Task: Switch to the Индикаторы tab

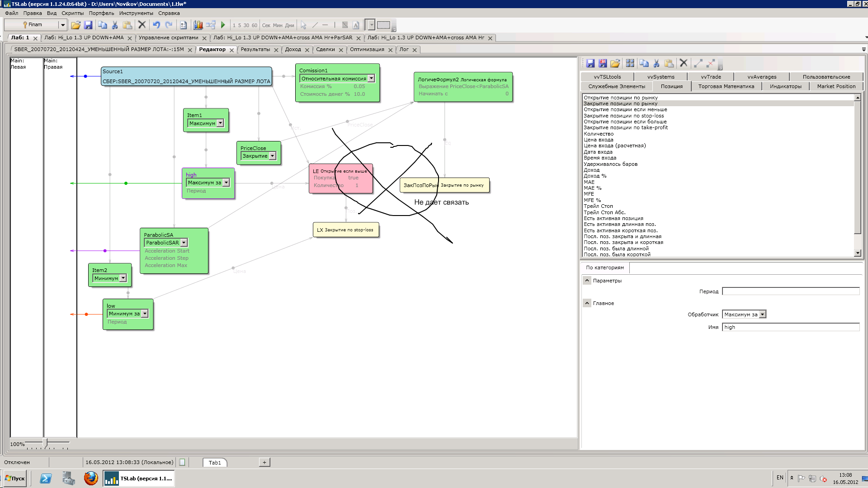Action: point(785,86)
